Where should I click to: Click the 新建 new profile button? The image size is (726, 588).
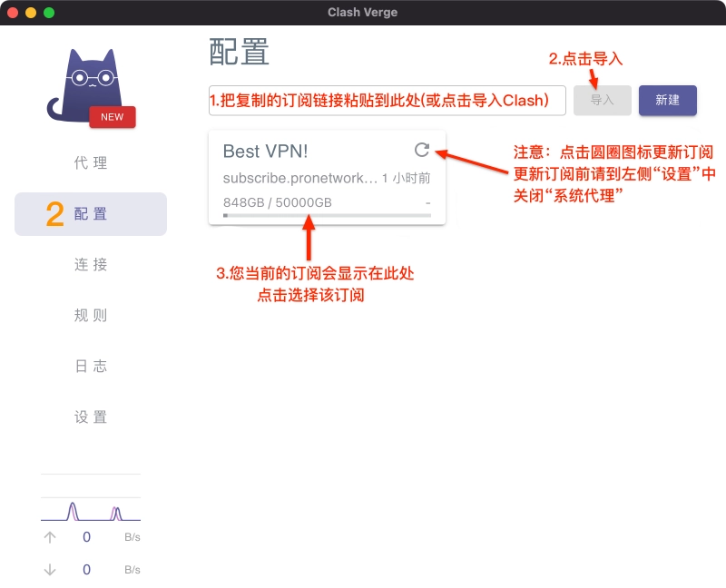click(668, 100)
